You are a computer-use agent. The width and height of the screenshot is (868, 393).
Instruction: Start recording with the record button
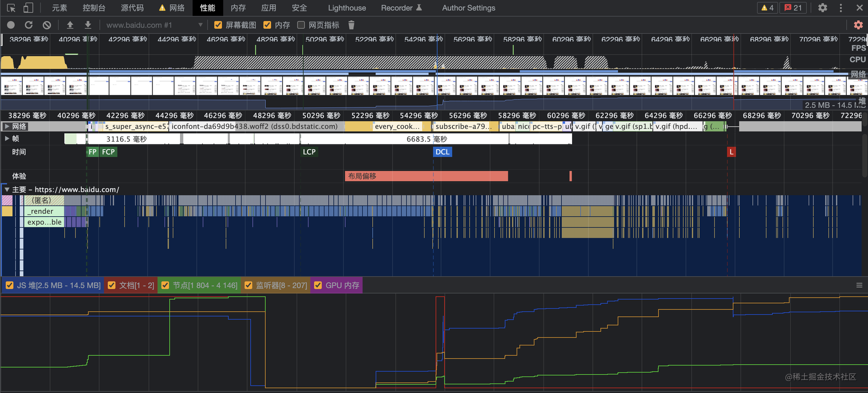[x=11, y=25]
